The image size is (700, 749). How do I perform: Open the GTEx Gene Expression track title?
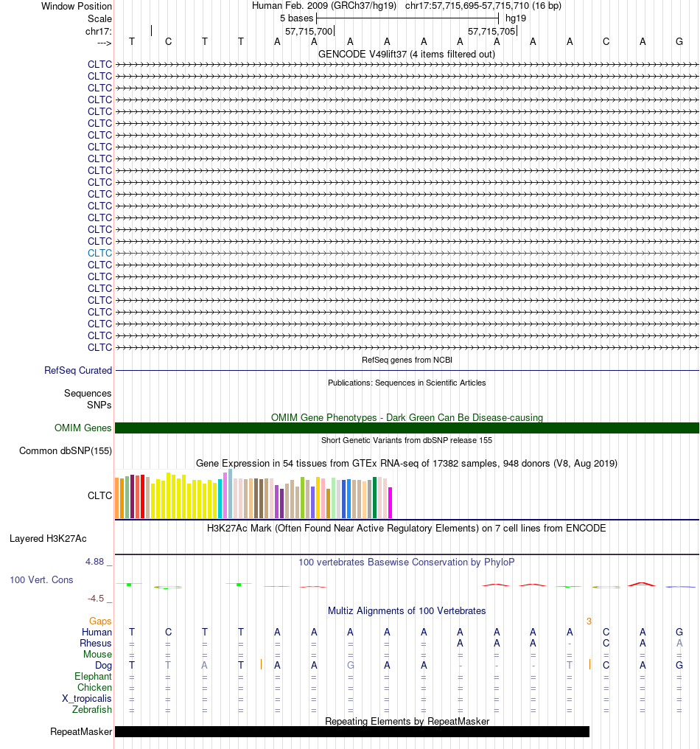point(407,464)
